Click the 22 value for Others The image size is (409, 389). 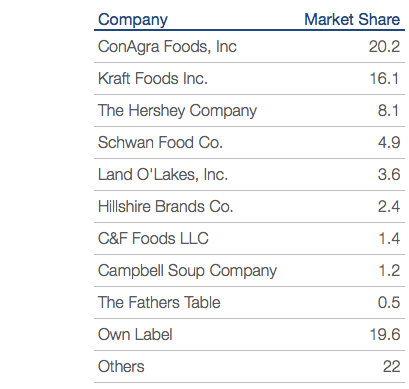pyautogui.click(x=392, y=367)
